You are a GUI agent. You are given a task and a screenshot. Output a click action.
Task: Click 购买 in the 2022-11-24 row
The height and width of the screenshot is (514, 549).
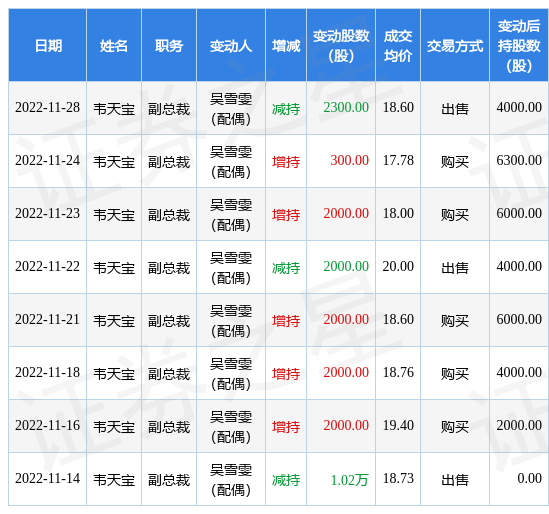(455, 162)
